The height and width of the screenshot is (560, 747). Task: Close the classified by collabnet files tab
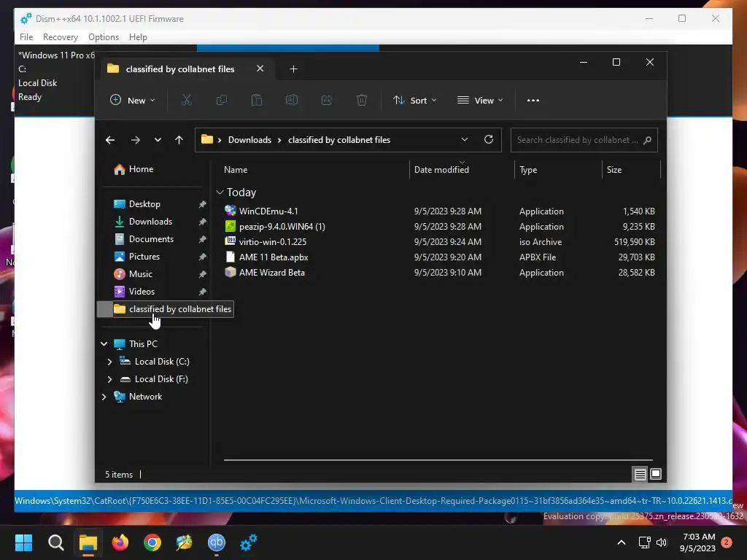260,69
